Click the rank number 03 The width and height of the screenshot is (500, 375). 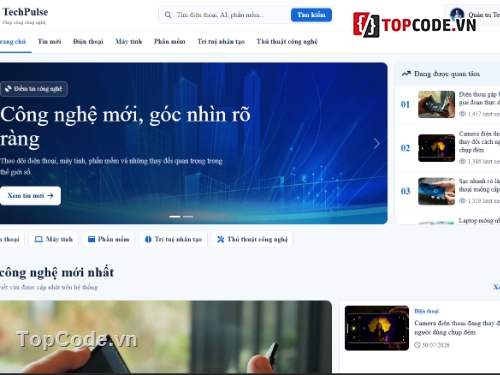405,191
